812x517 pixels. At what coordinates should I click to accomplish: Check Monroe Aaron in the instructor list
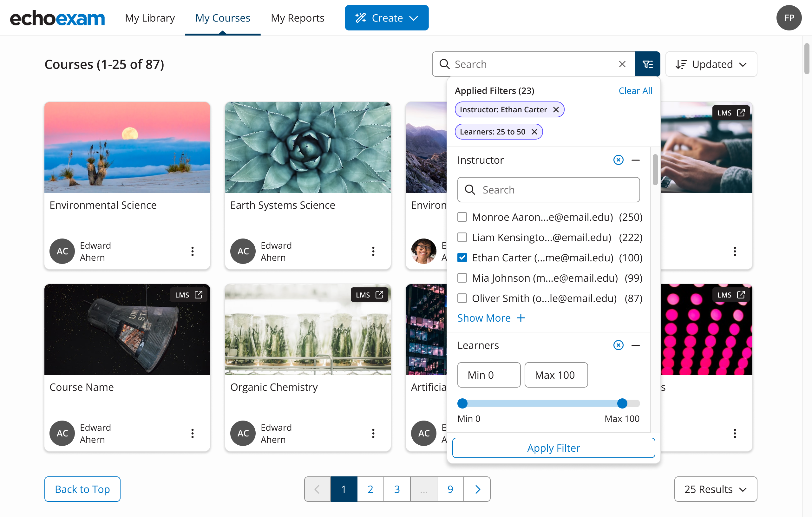click(462, 217)
